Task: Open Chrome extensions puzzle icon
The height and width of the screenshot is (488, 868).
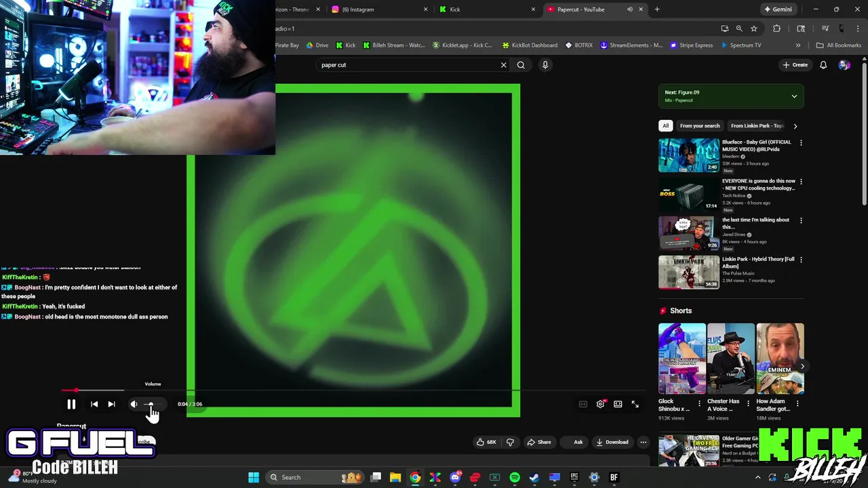Action: (x=777, y=28)
